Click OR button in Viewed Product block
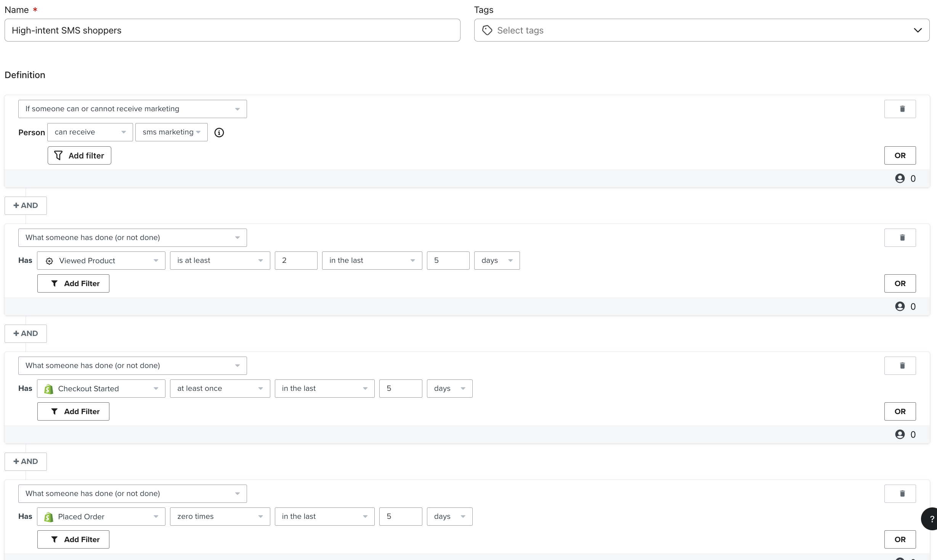The height and width of the screenshot is (560, 937). tap(900, 283)
